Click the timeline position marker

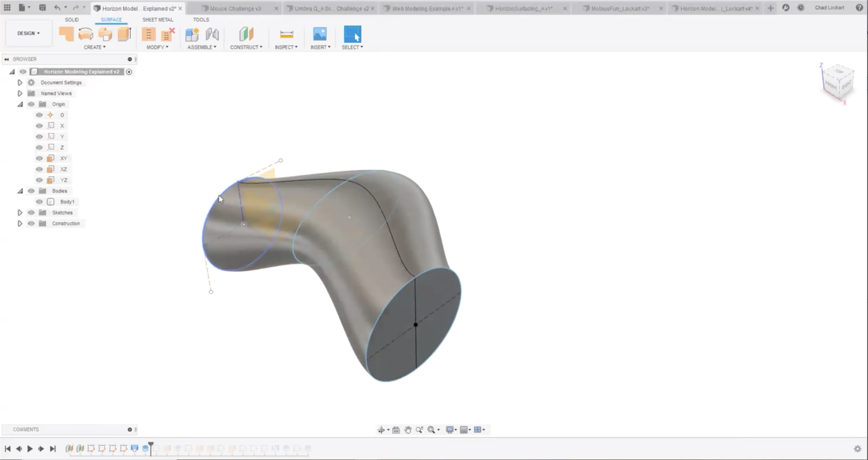point(151,446)
